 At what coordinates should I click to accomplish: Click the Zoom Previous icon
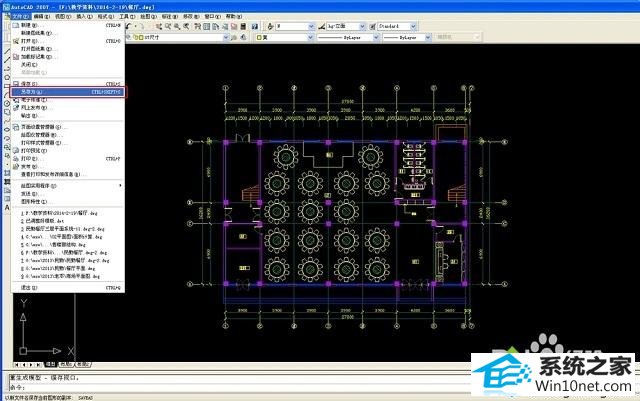pos(187,26)
